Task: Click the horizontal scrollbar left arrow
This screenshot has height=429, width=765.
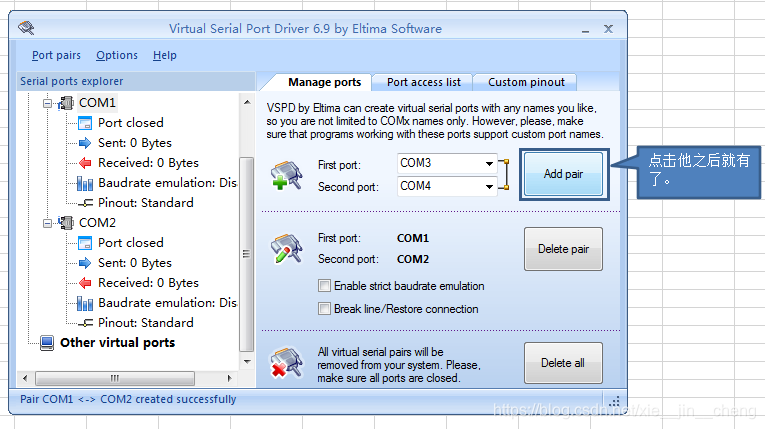Action: click(x=25, y=378)
